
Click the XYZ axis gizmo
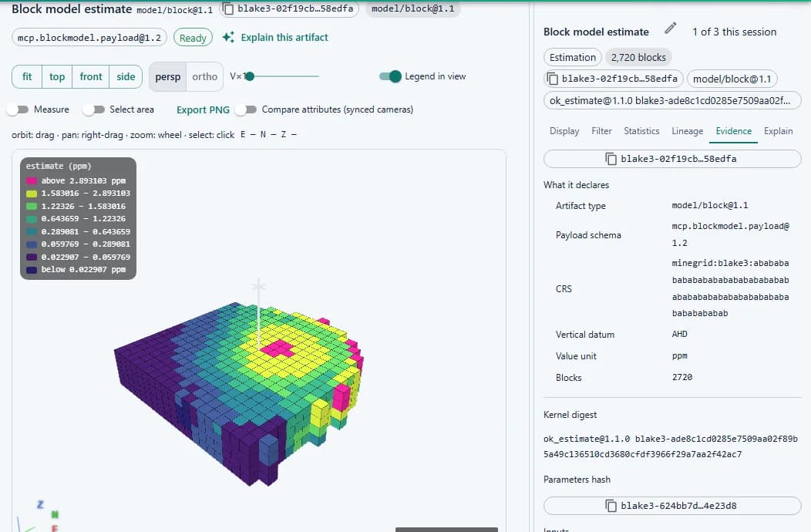(x=37, y=517)
